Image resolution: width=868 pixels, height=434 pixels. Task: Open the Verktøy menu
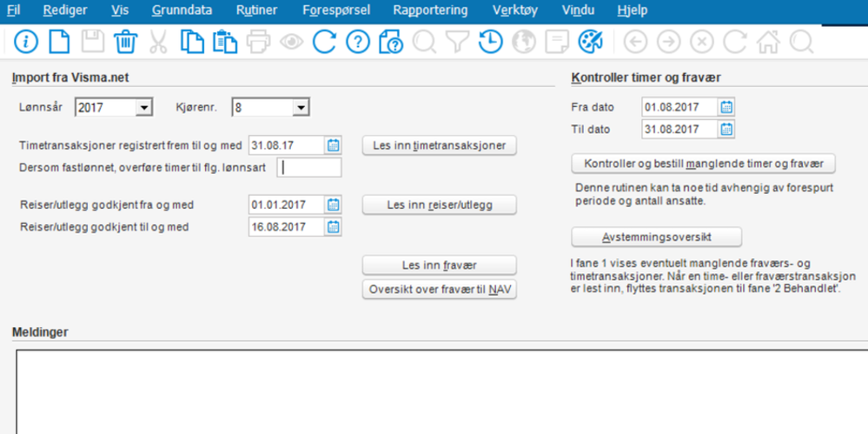pyautogui.click(x=515, y=10)
